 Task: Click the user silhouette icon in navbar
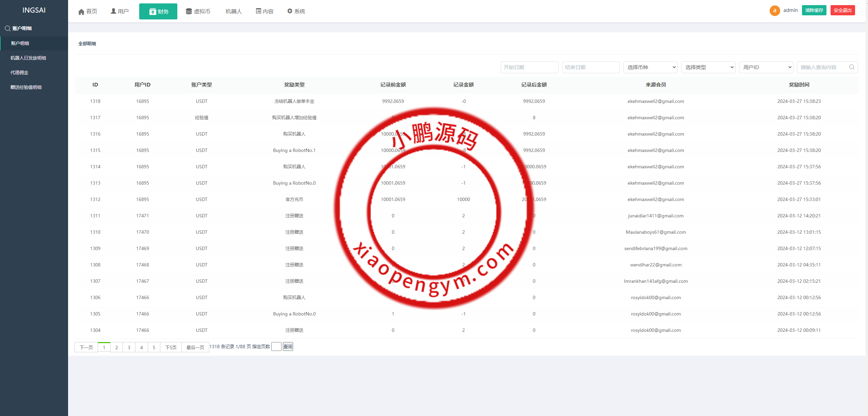tap(114, 11)
